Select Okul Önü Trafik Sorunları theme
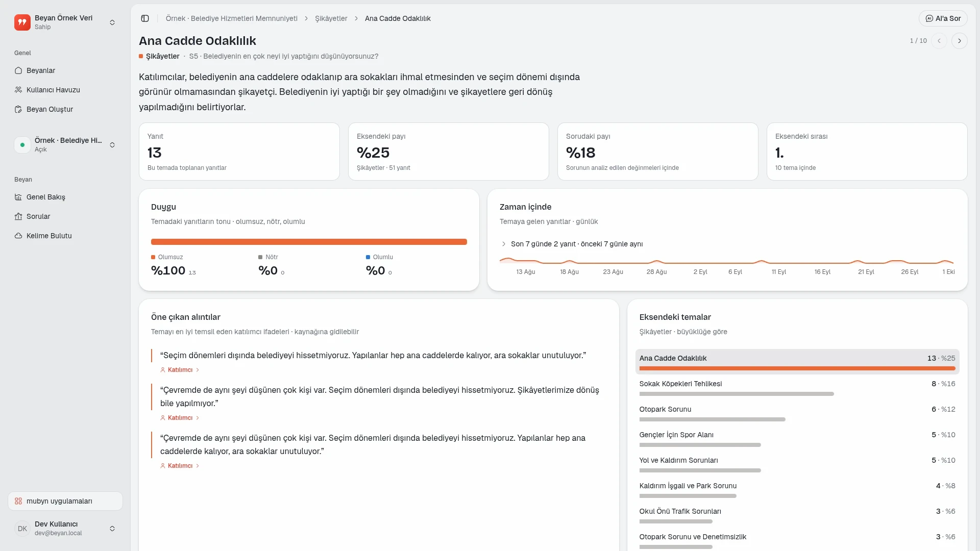 click(797, 515)
